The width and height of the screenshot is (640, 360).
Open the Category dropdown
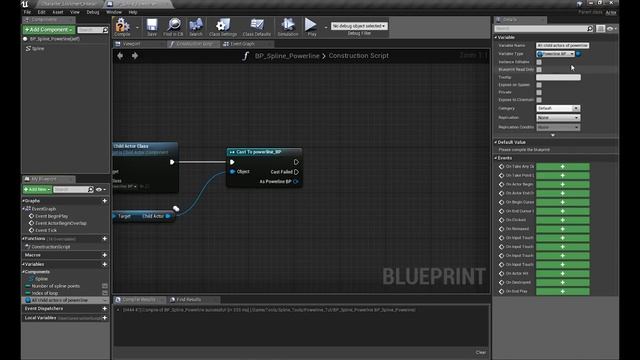pos(558,108)
